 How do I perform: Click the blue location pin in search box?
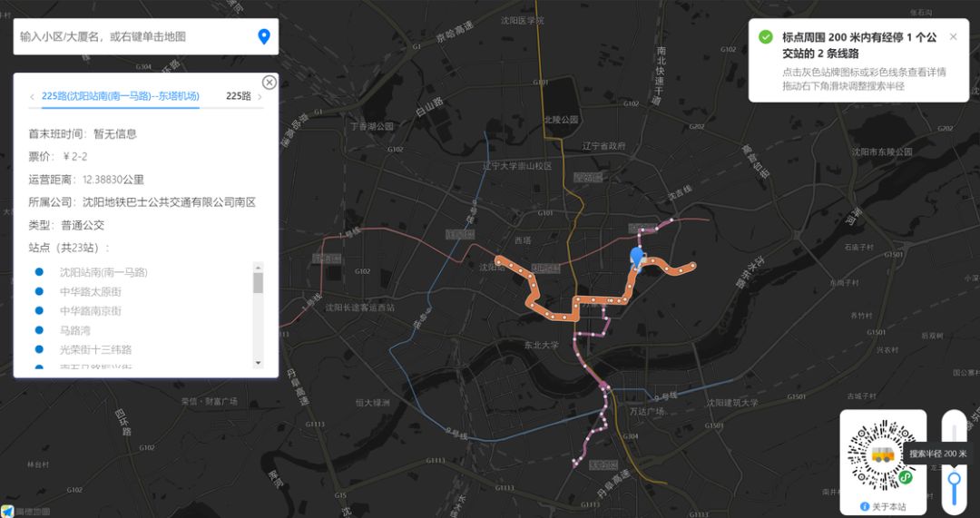coord(264,36)
